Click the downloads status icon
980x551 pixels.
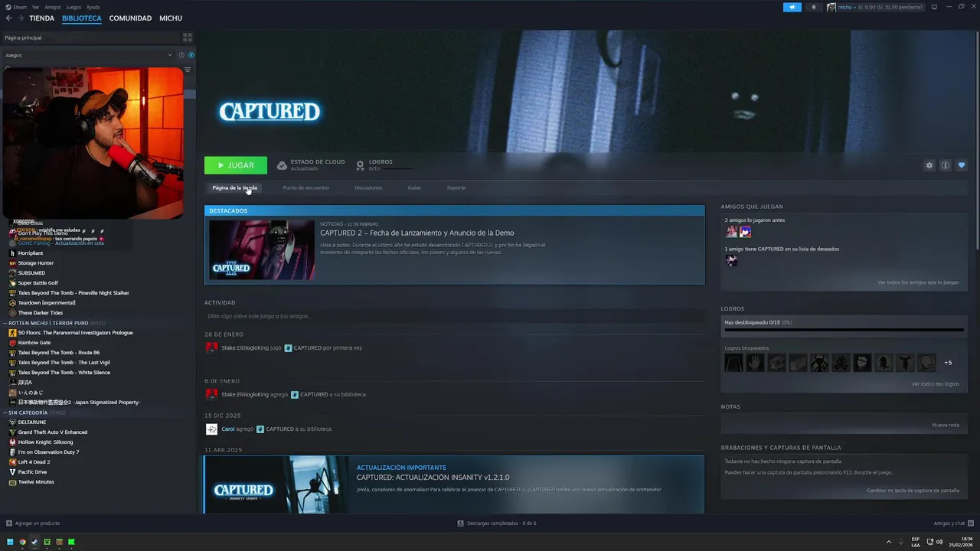click(460, 523)
